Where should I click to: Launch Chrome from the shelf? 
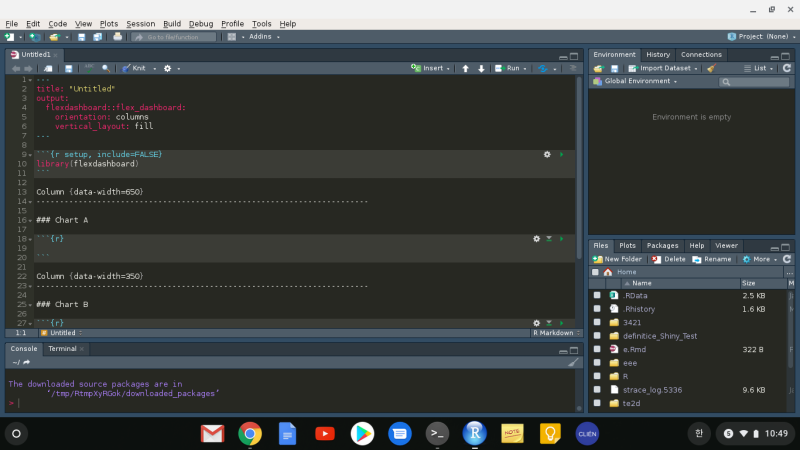click(250, 433)
